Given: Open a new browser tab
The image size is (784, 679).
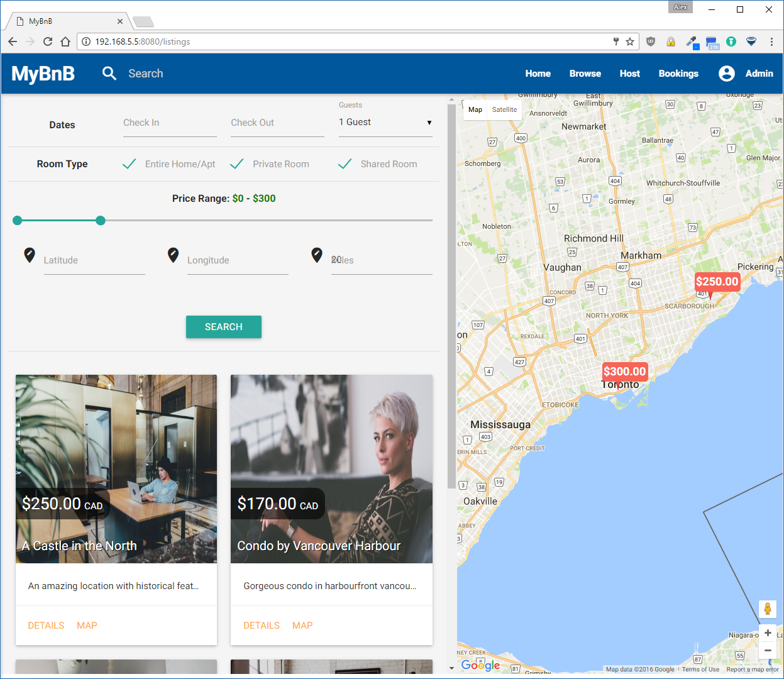Looking at the screenshot, I should [143, 22].
